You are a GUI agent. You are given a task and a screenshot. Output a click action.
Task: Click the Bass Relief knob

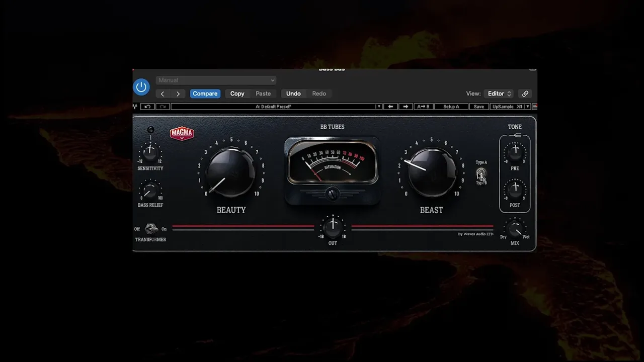click(x=150, y=191)
